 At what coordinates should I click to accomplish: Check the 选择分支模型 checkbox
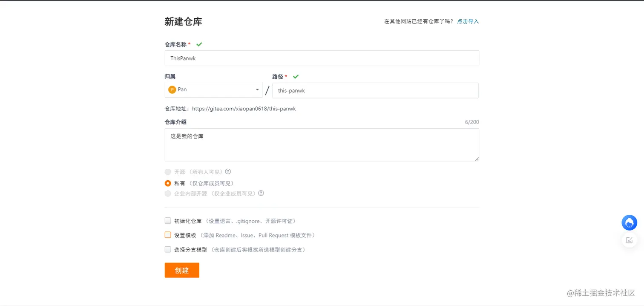pyautogui.click(x=168, y=249)
